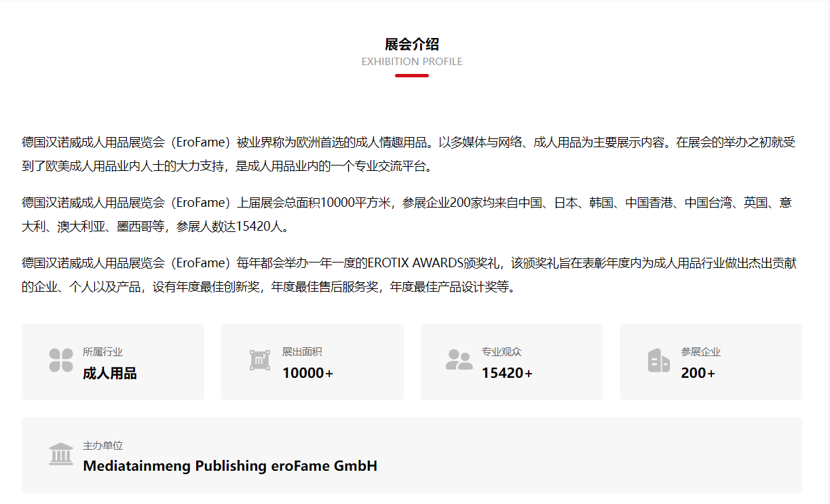Click the 15420+ visitors value

(508, 373)
